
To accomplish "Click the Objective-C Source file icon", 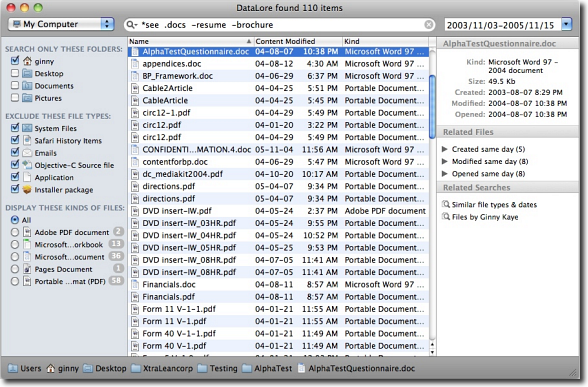I will tap(27, 165).
